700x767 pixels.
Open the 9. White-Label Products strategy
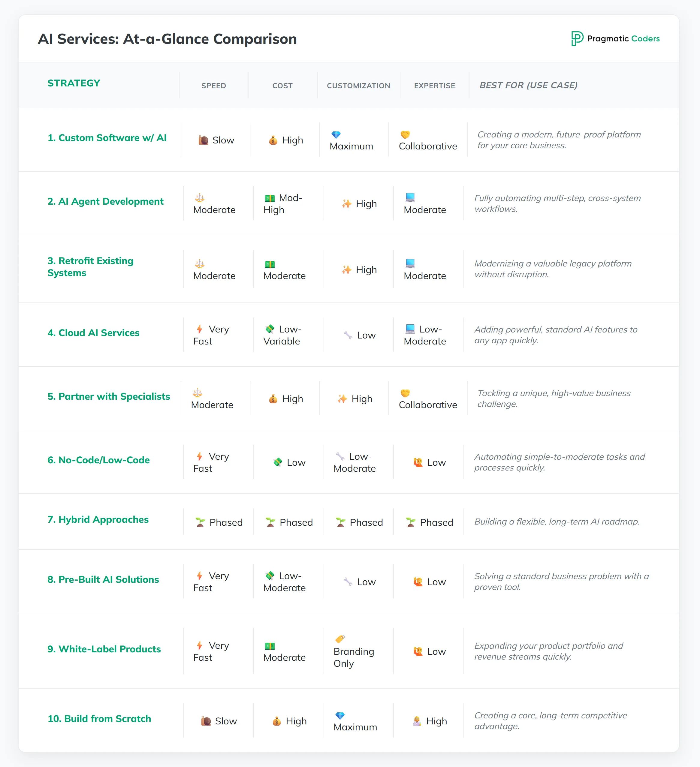tap(104, 649)
